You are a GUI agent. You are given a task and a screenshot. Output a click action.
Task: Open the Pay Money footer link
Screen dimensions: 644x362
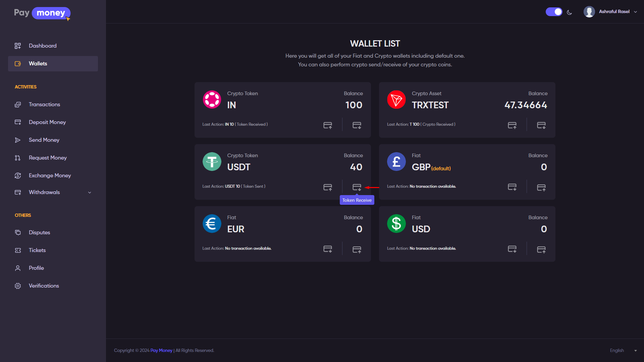pos(161,350)
